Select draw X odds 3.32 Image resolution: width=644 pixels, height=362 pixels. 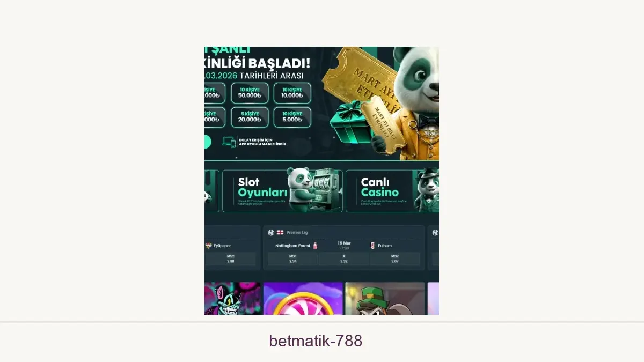click(x=344, y=259)
